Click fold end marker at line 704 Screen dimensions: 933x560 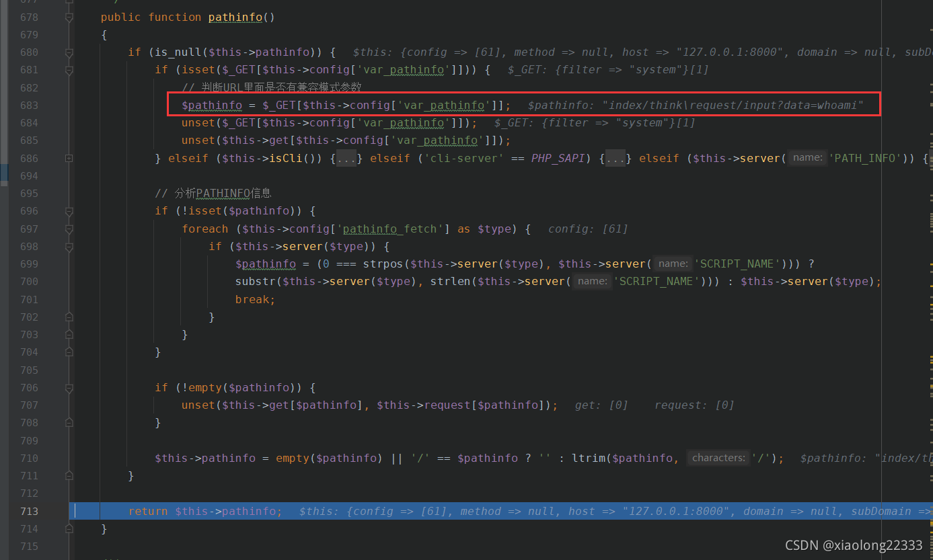(69, 352)
